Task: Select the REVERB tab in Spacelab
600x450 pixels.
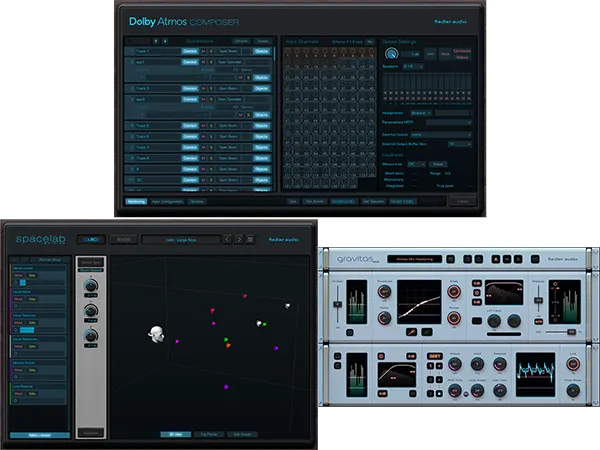Action: [x=123, y=240]
